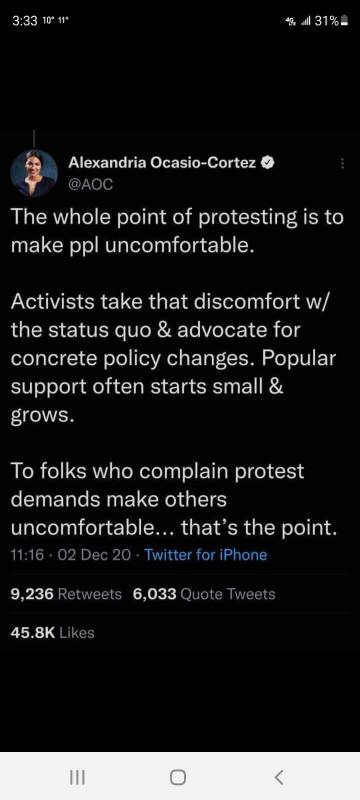Tap the tweet text about protesting
Image resolution: width=360 pixels, height=800 pixels.
tap(177, 373)
